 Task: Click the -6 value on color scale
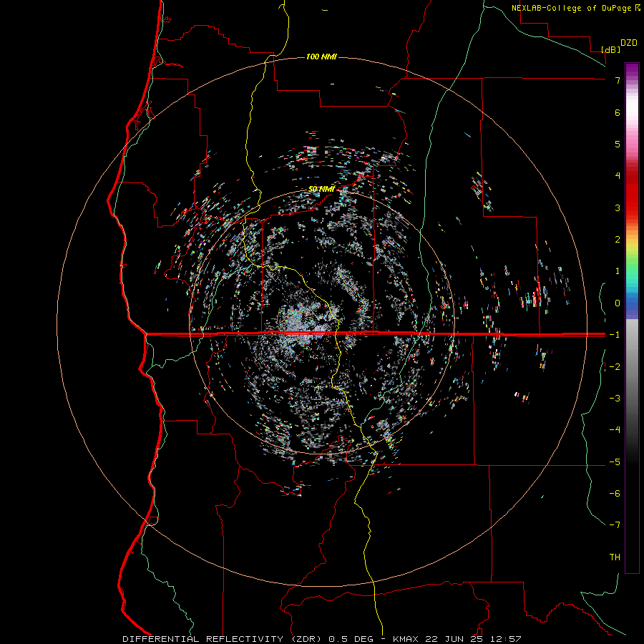tap(615, 494)
